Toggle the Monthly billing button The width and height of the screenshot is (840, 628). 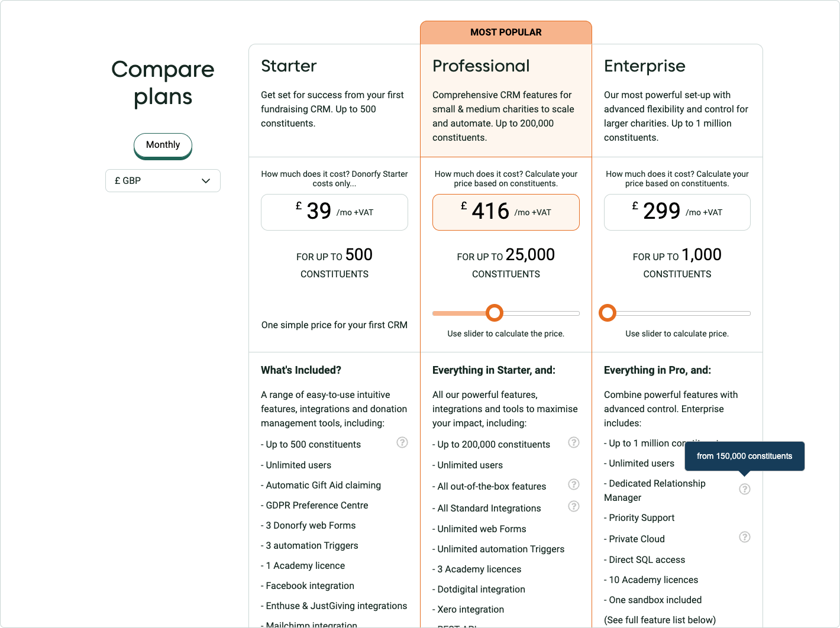pyautogui.click(x=163, y=145)
